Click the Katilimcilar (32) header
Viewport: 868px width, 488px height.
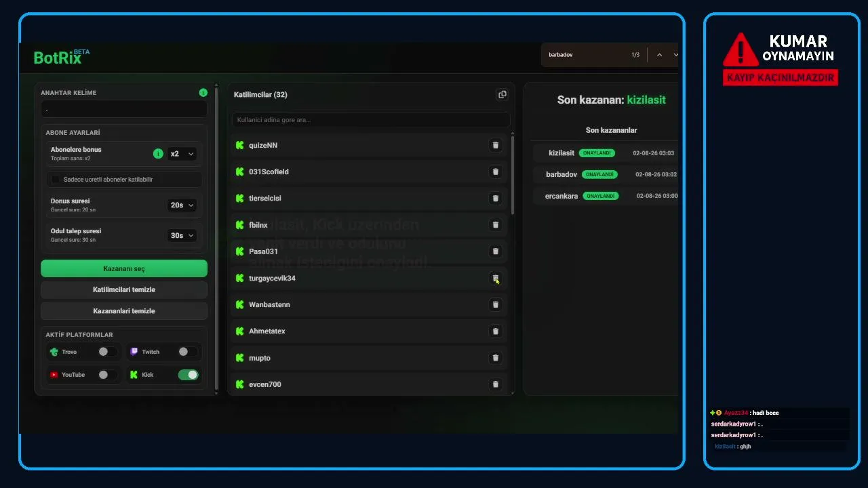[x=260, y=95]
